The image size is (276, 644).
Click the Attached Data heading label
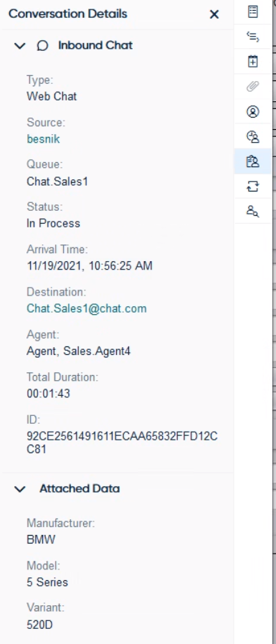click(80, 489)
